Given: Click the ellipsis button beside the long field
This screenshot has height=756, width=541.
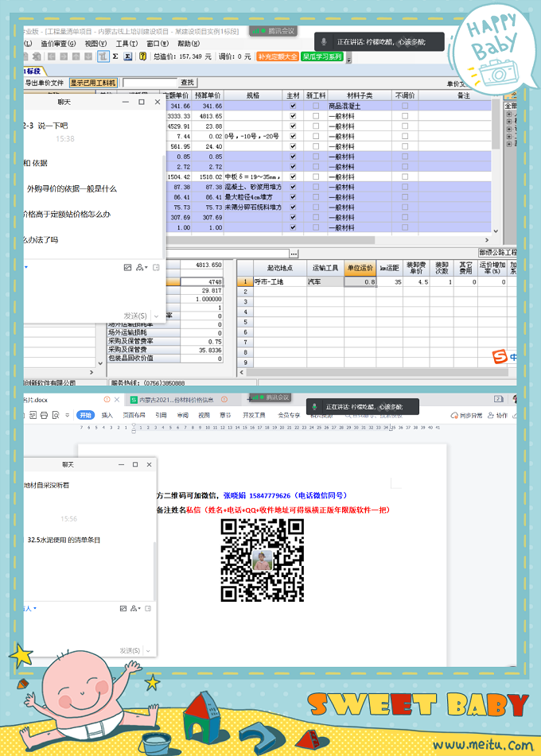Looking at the screenshot, I should pos(294,254).
